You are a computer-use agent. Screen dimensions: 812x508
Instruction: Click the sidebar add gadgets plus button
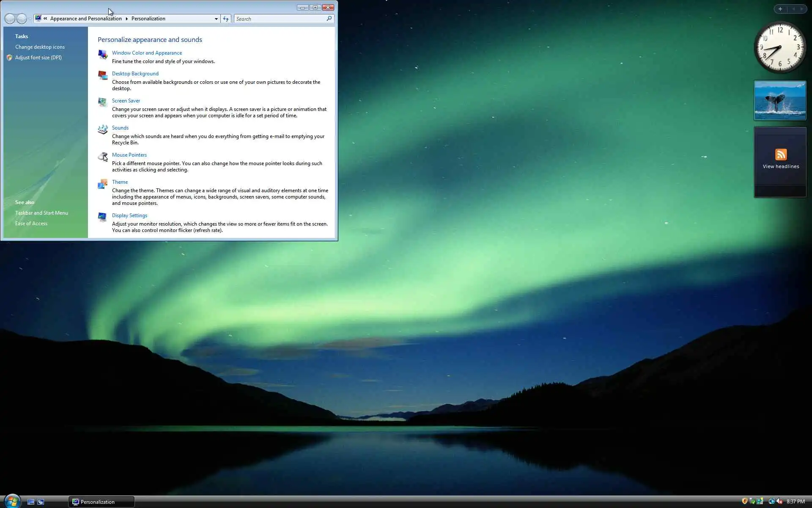(780, 9)
